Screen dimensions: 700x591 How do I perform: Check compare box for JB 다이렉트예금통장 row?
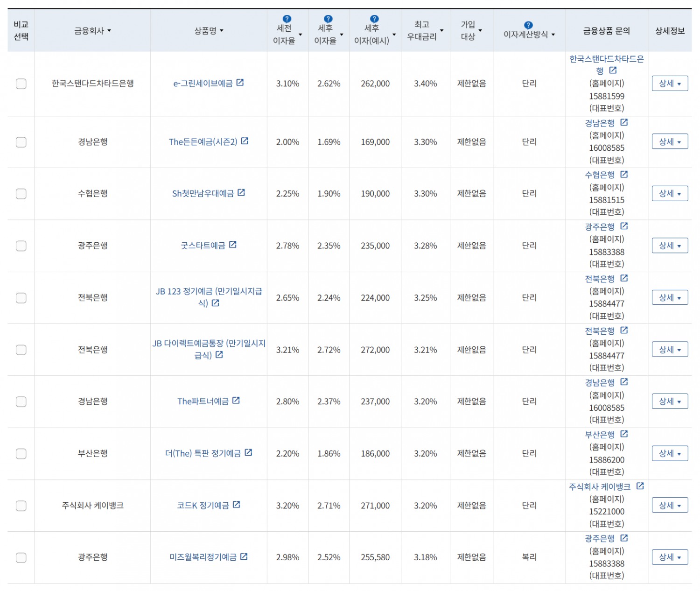[x=21, y=350]
